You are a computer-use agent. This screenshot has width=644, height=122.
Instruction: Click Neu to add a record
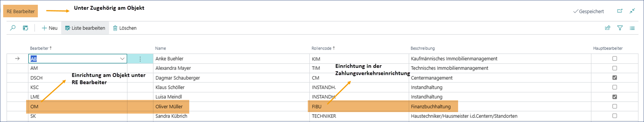(x=50, y=28)
